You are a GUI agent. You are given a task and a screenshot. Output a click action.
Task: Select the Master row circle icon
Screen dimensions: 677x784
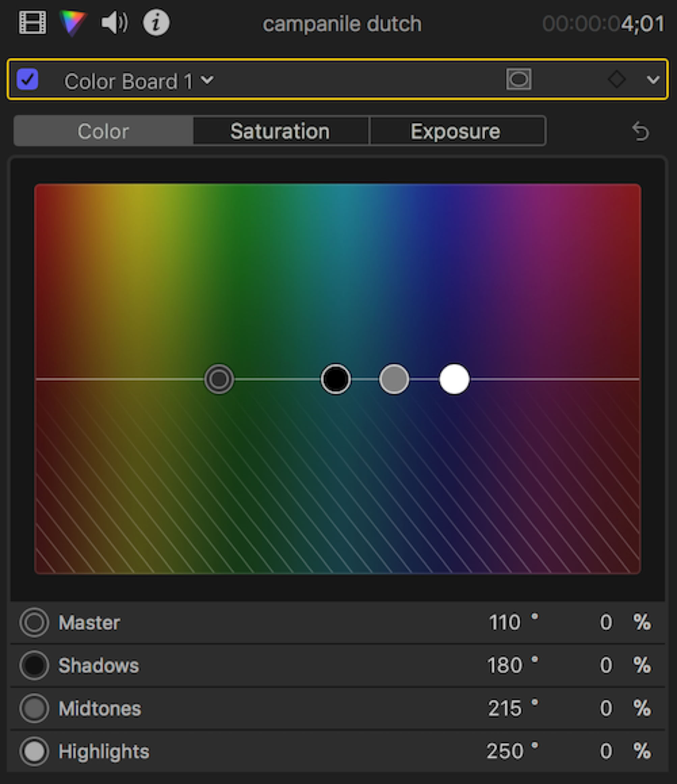34,623
